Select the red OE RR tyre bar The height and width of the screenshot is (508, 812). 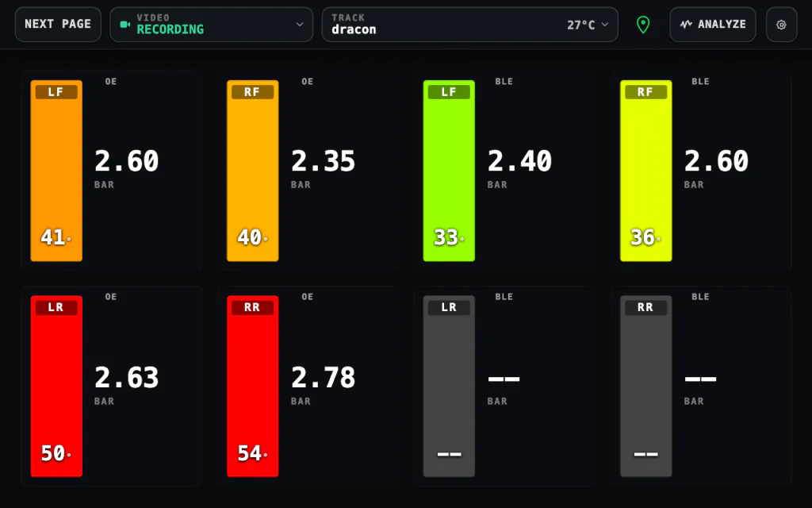pos(253,387)
